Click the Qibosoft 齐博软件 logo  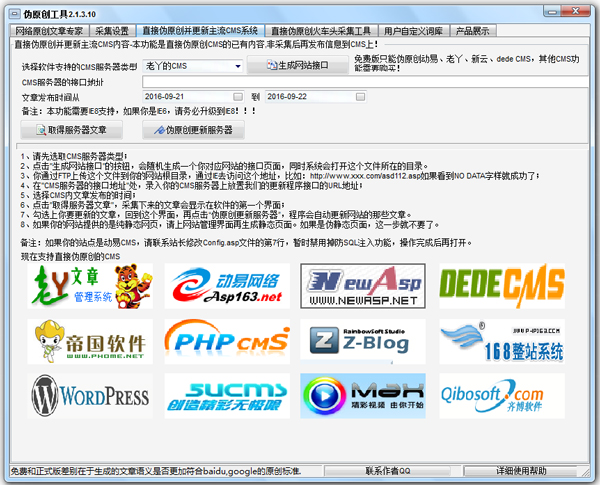click(x=502, y=396)
